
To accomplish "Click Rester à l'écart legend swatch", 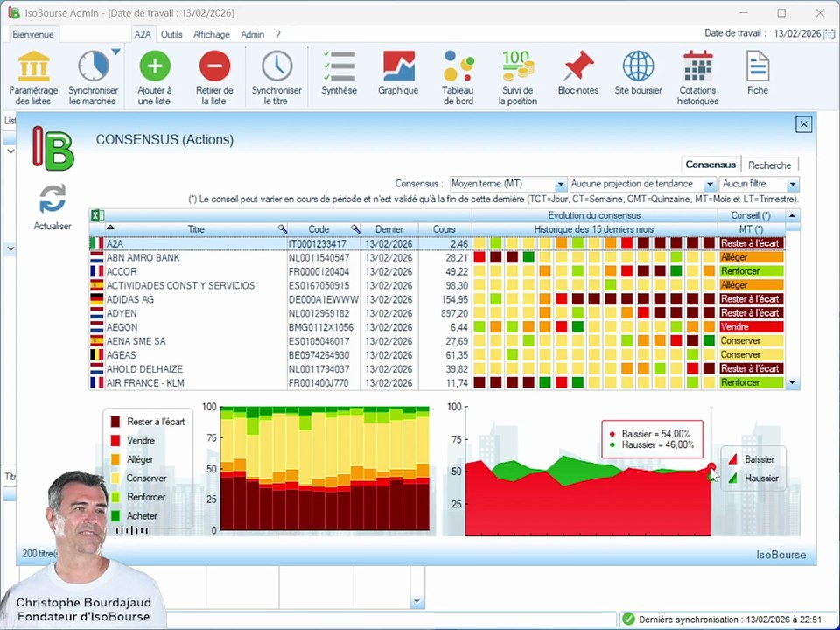I will [x=115, y=422].
